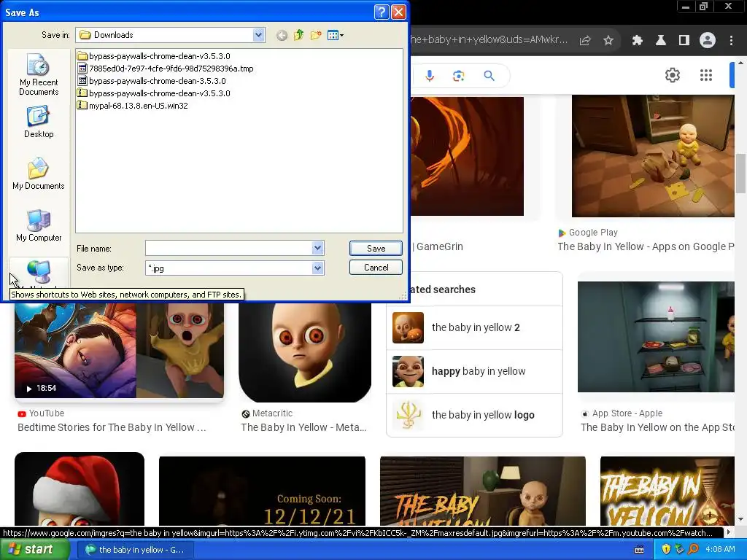Select bypass-paywalls-chrome-clean-3.5.3.0 file
747x560 pixels.
152,80
